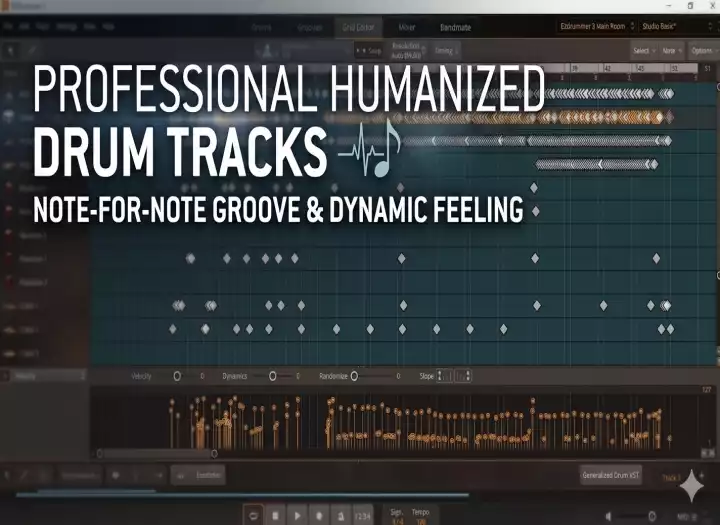Viewport: 720px width, 525px height.
Task: Click the song track progress bar
Action: click(242, 495)
